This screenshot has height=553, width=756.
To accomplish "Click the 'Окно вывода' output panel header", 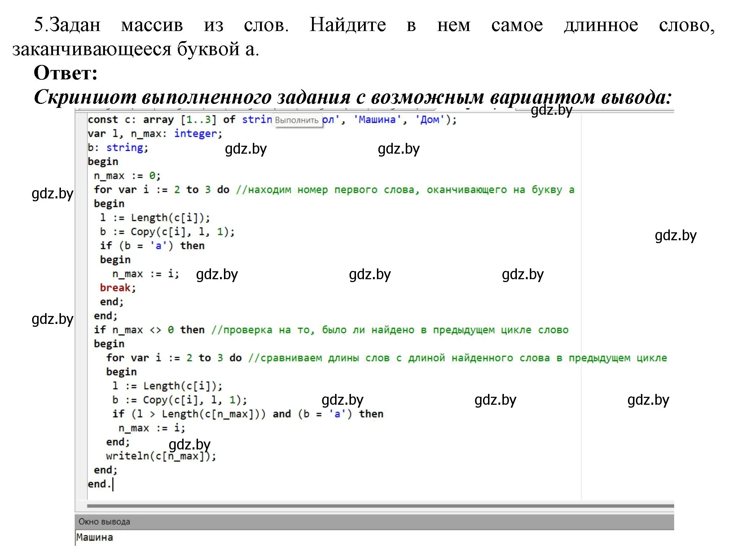I will point(374,522).
